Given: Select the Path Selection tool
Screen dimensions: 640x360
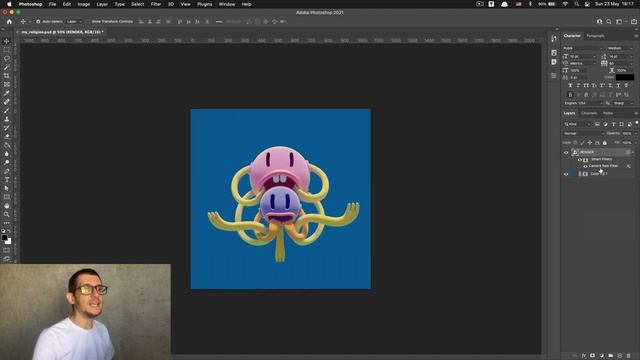Looking at the screenshot, I should click(7, 189).
